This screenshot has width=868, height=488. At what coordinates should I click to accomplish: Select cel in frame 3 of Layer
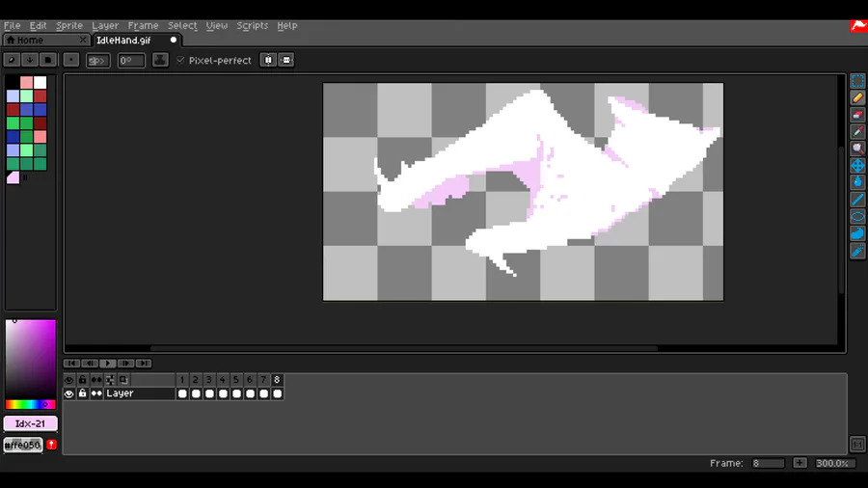click(209, 393)
